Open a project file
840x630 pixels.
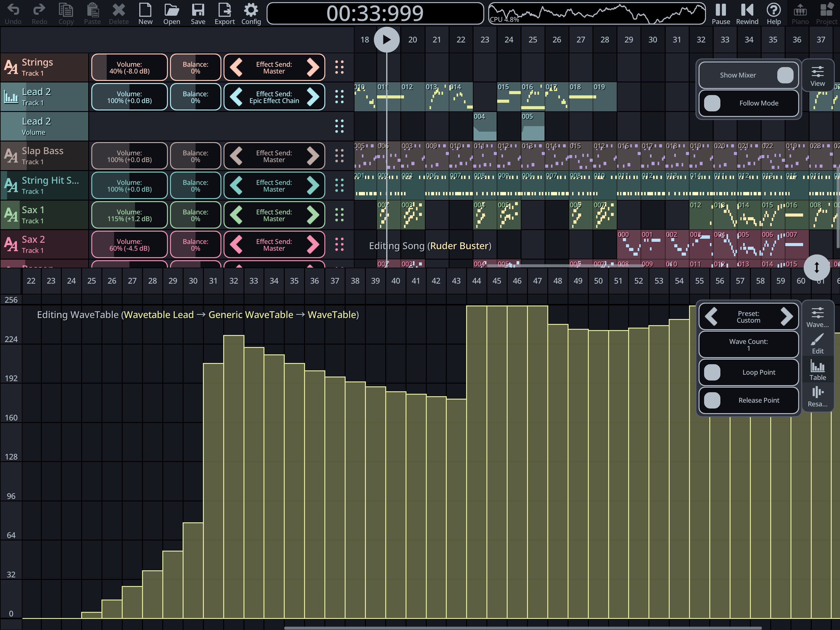pyautogui.click(x=172, y=13)
